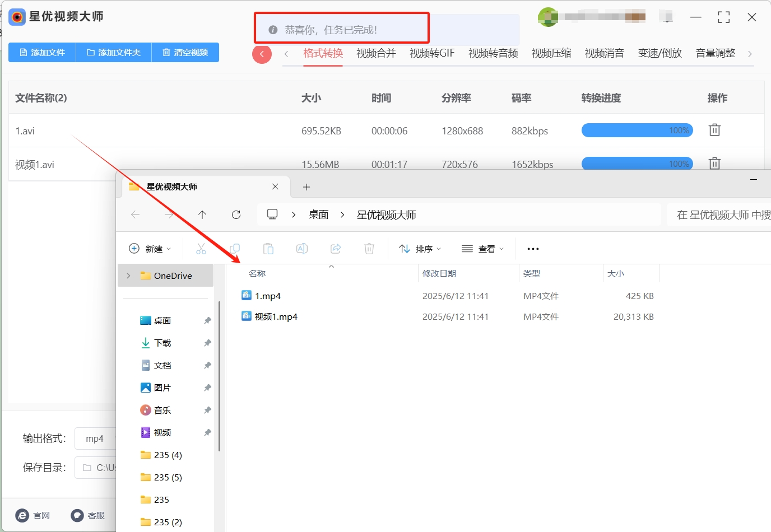Click the 添加文件夹 button
This screenshot has height=532, width=771.
pos(114,52)
